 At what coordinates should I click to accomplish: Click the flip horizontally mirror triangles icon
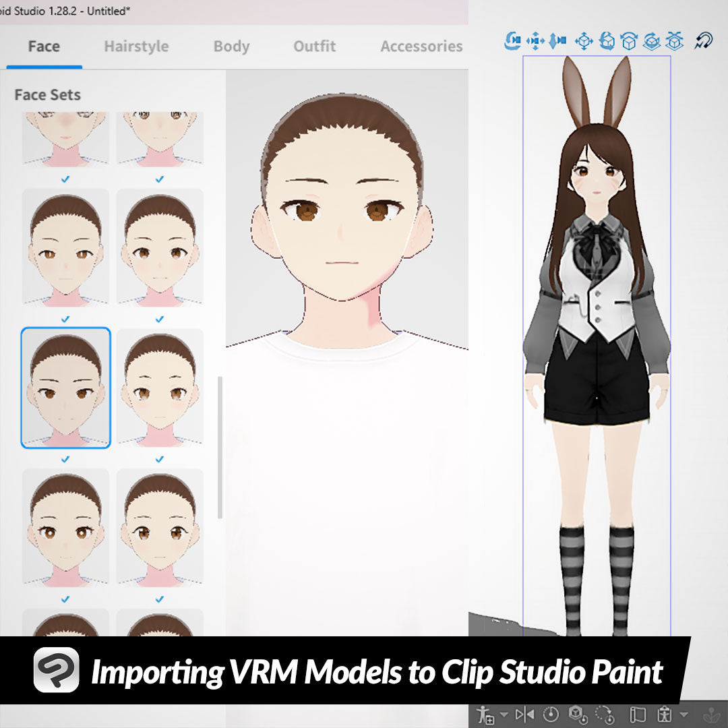click(x=524, y=714)
